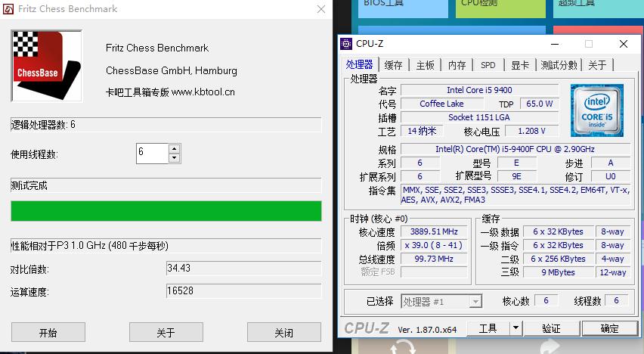The image size is (644, 354).
Task: Click the 验证 button
Action: [x=551, y=328]
